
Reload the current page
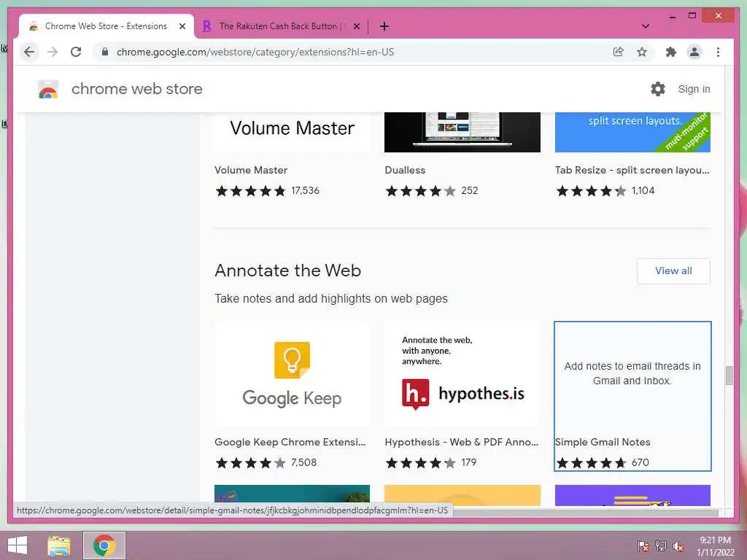[76, 52]
